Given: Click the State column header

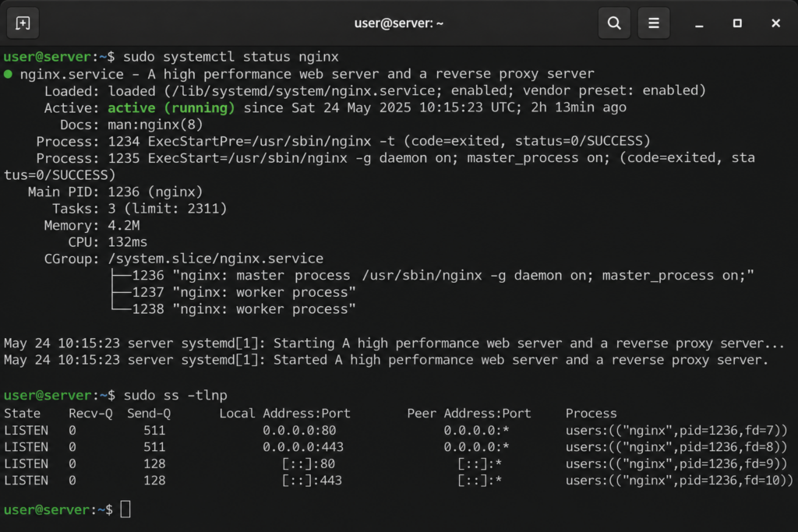Looking at the screenshot, I should (x=22, y=414).
